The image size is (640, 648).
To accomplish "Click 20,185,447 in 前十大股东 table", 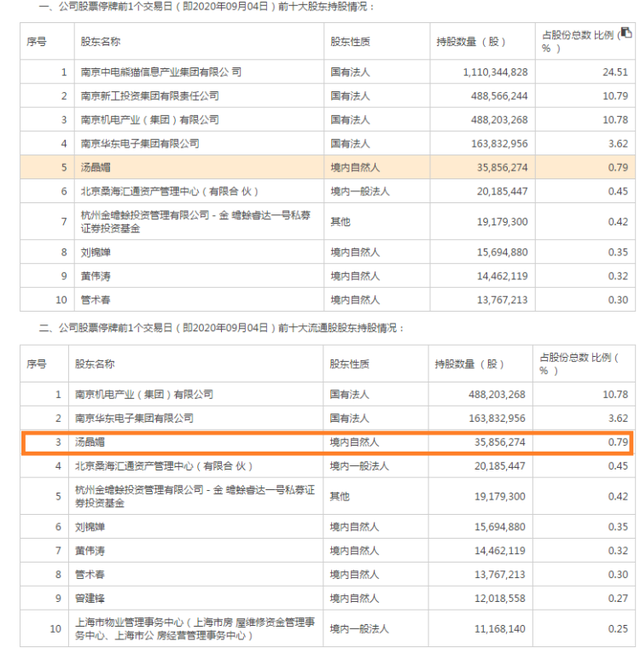I will pyautogui.click(x=502, y=192).
